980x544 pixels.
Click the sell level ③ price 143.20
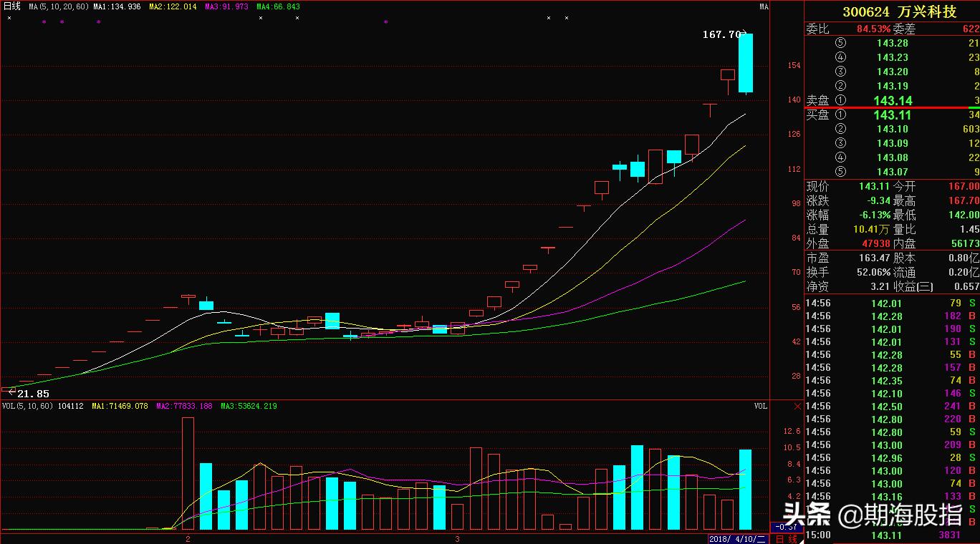pos(892,72)
